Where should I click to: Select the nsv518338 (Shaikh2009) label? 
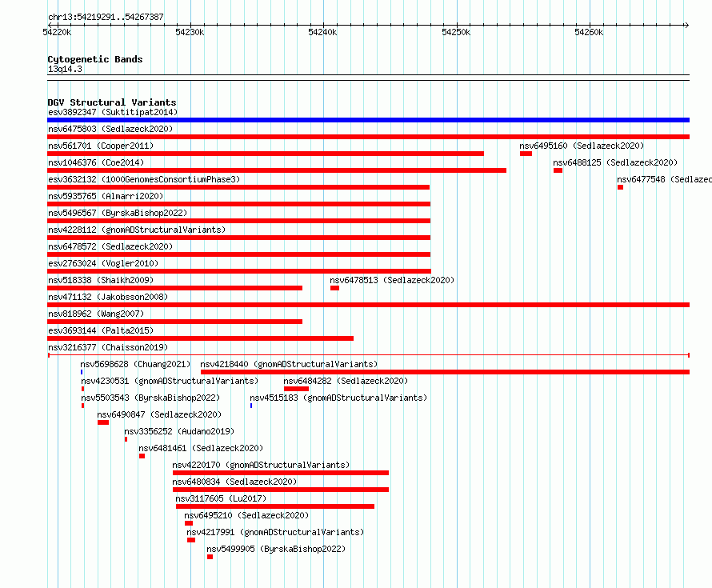(101, 280)
